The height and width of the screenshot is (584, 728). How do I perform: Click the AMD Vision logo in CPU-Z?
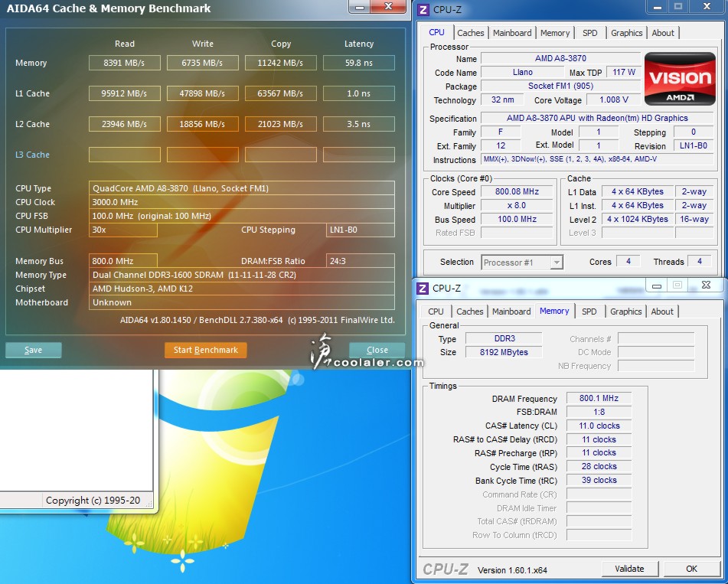680,79
